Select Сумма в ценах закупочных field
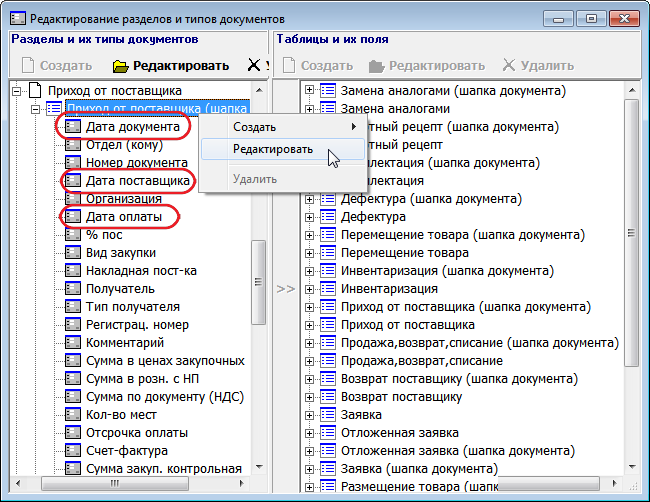 tap(165, 361)
